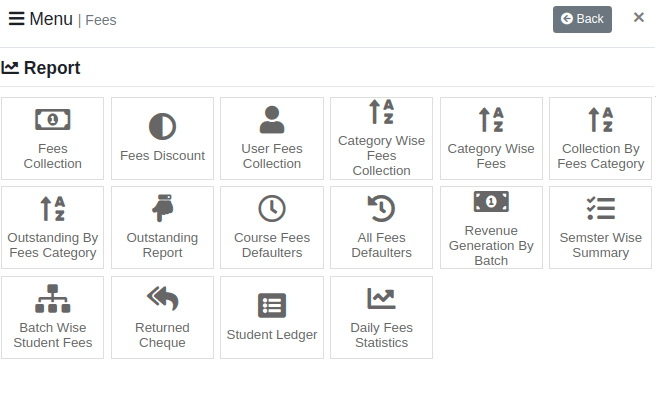656x408 pixels.
Task: Open the Outstanding Report label
Action: [x=162, y=245]
